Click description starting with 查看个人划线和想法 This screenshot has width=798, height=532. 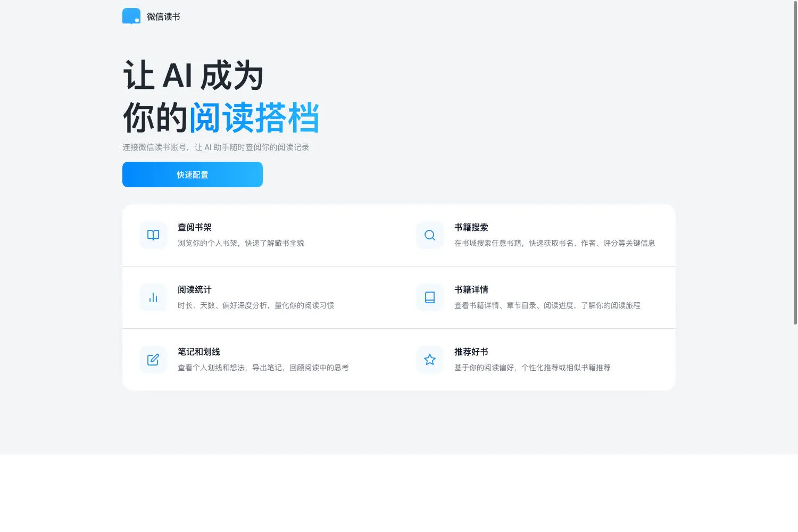coord(263,368)
